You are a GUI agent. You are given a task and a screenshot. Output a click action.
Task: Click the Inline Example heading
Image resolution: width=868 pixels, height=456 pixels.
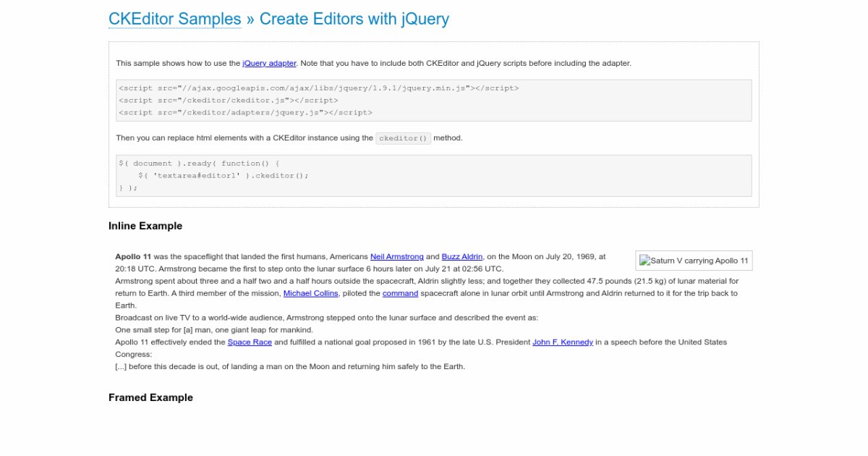pyautogui.click(x=145, y=226)
